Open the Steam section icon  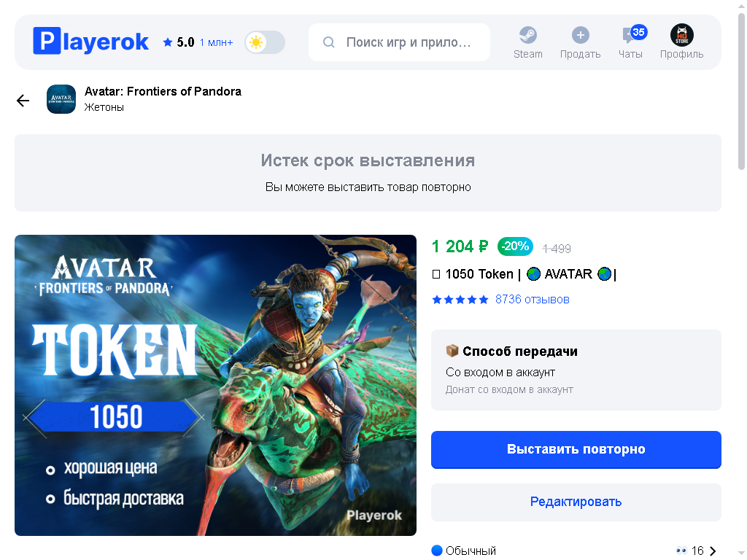[527, 35]
